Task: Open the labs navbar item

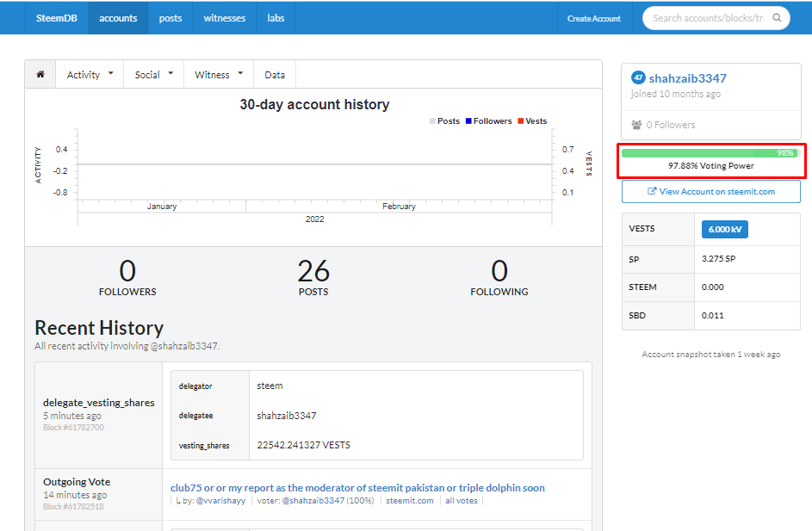Action: click(x=276, y=18)
